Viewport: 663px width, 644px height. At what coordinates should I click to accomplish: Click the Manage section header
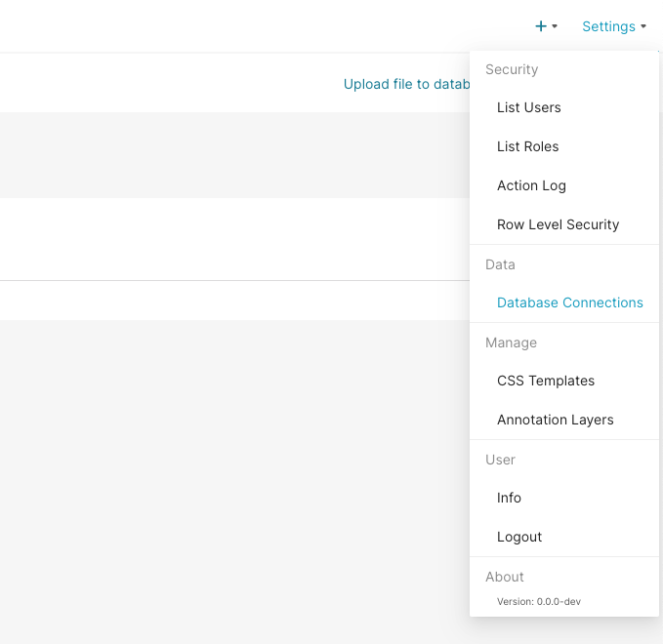(x=512, y=342)
